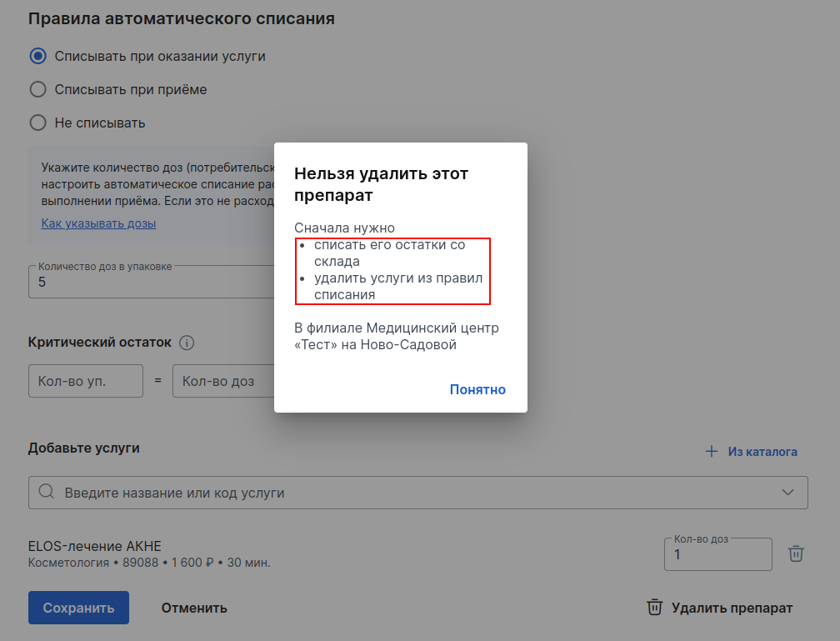Click the Добавьте услуги heading
Viewport: 840px width, 641px height.
pyautogui.click(x=84, y=448)
